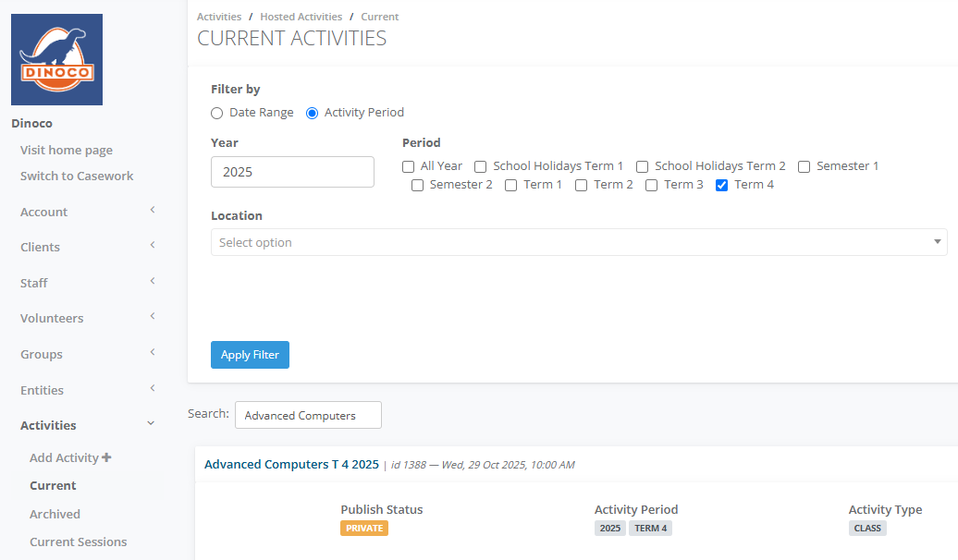Open the Archived activities menu item
This screenshot has height=560, width=958.
click(55, 514)
